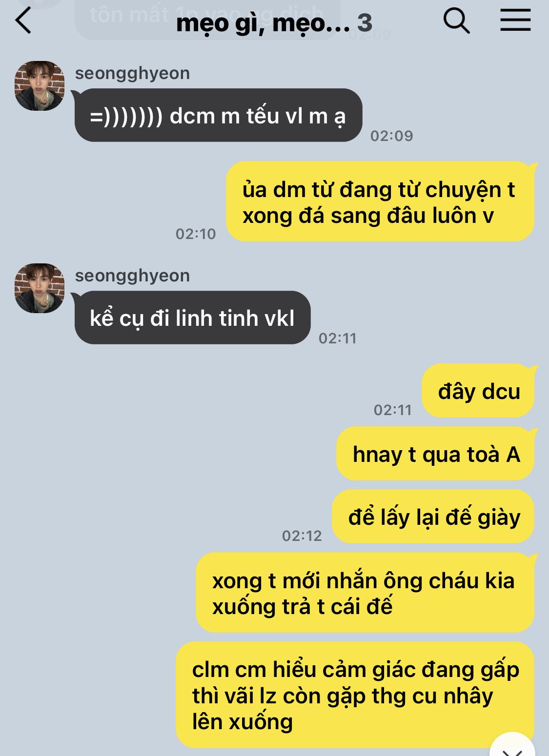The height and width of the screenshot is (756, 549).
Task: Tap first seongghyeon username label
Action: (x=132, y=73)
